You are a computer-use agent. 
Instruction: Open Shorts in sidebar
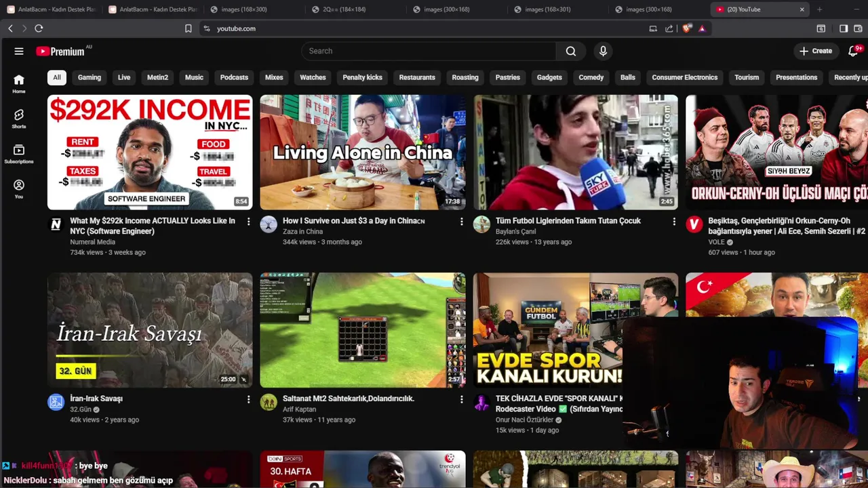(x=19, y=119)
